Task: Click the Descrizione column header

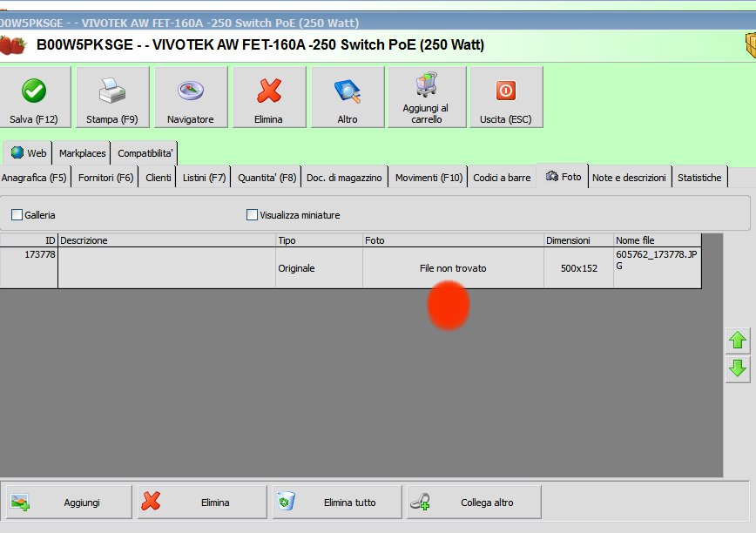Action: (x=167, y=240)
